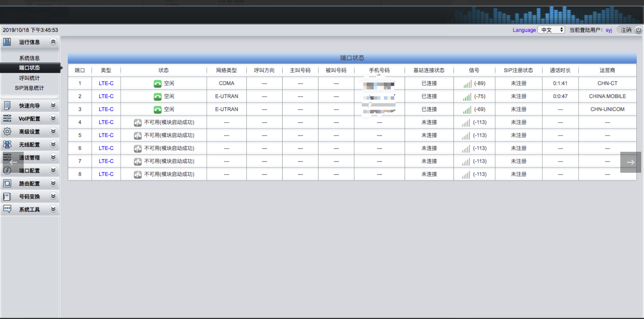Viewport: 644px width, 319px height.
Task: Click the 系统工具 chat bubble icon
Action: coord(7,209)
